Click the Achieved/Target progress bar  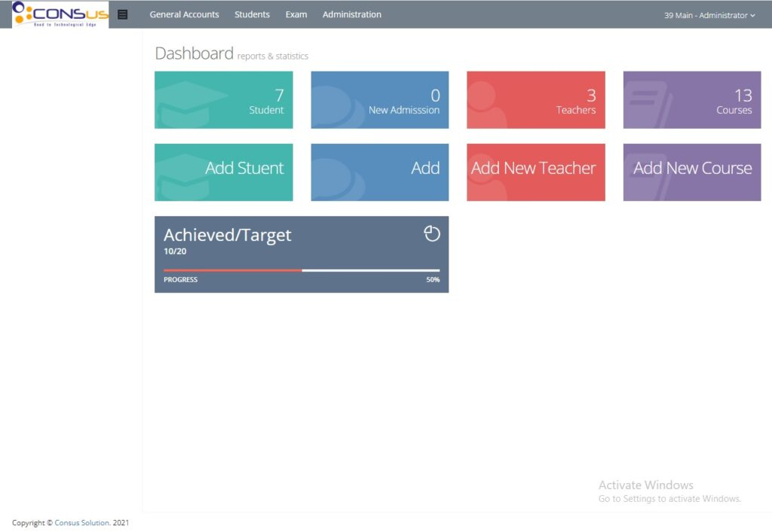click(x=301, y=270)
